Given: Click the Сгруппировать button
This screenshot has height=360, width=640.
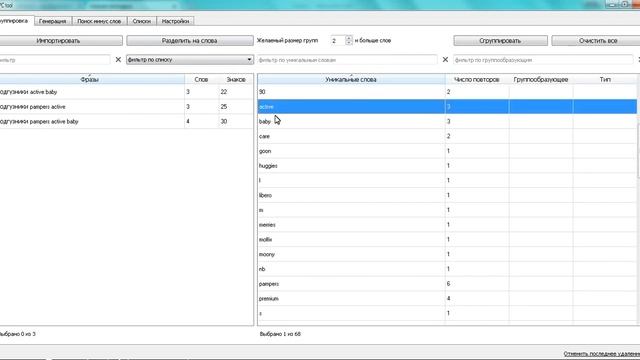Looking at the screenshot, I should [500, 41].
